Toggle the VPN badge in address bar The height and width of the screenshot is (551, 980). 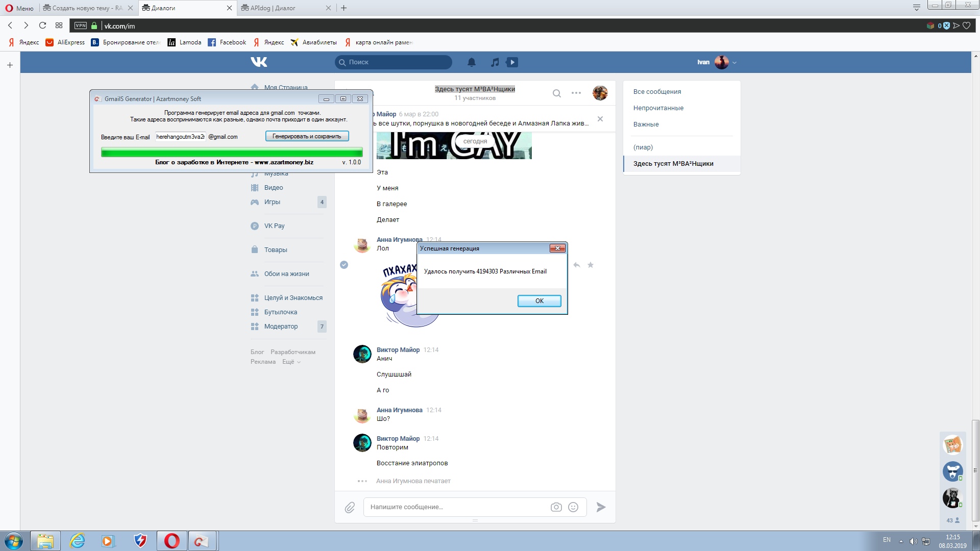[x=81, y=26]
